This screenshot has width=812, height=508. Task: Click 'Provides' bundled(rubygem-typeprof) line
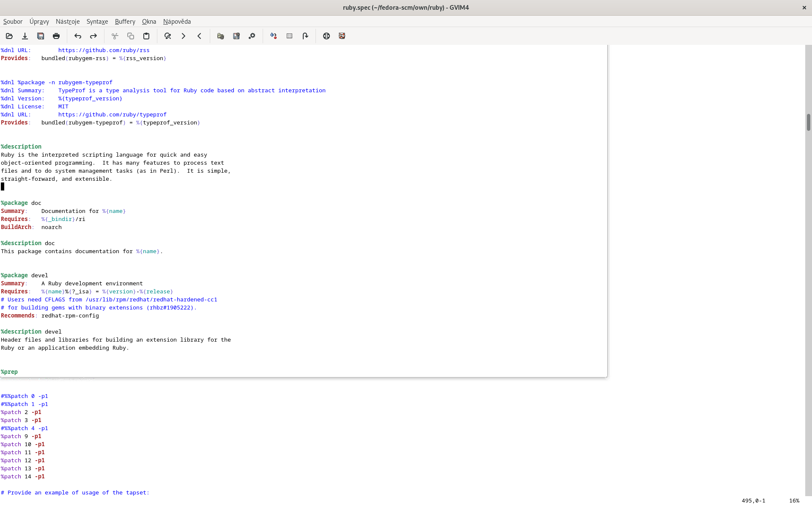click(101, 122)
